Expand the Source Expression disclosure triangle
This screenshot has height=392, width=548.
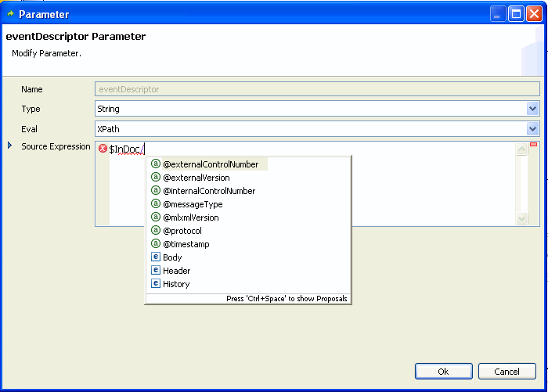[x=9, y=146]
